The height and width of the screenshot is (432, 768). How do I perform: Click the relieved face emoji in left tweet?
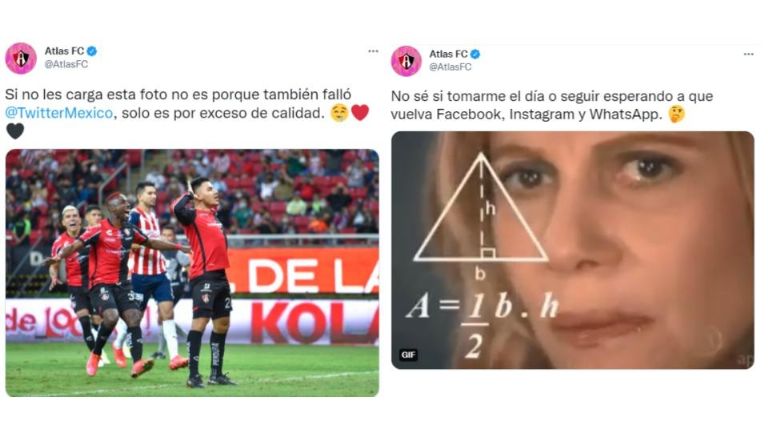[339, 113]
